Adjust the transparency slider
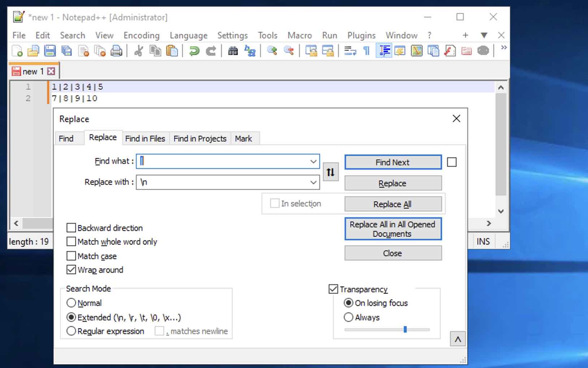The height and width of the screenshot is (368, 588). (405, 329)
